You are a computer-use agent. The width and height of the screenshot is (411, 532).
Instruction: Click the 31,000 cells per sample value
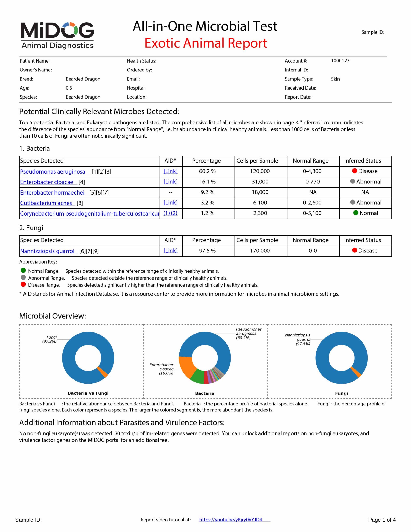[x=260, y=182]
